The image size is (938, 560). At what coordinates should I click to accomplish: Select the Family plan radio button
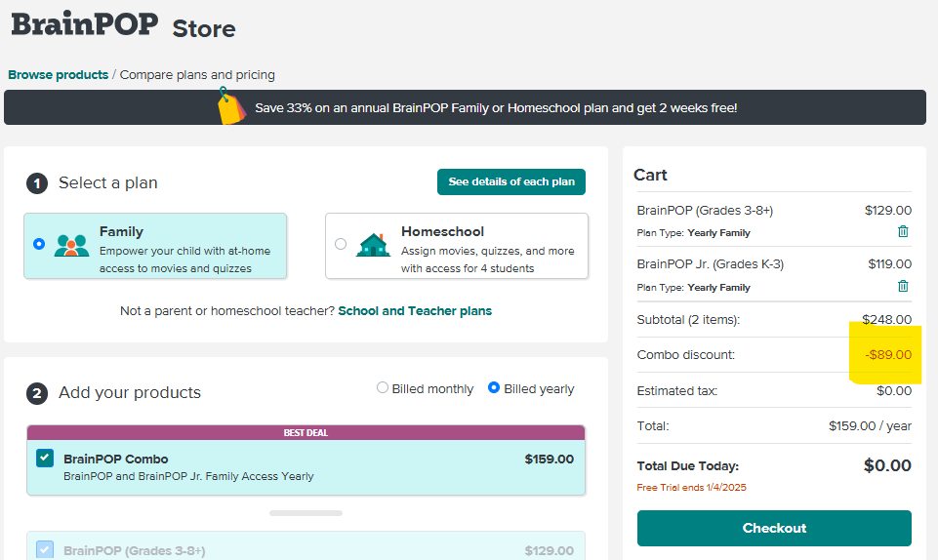(x=39, y=244)
